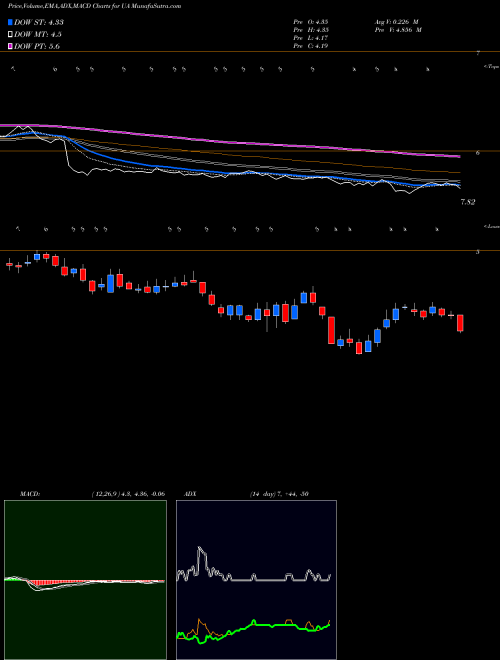Click the price axis label 6

pyautogui.click(x=478, y=153)
